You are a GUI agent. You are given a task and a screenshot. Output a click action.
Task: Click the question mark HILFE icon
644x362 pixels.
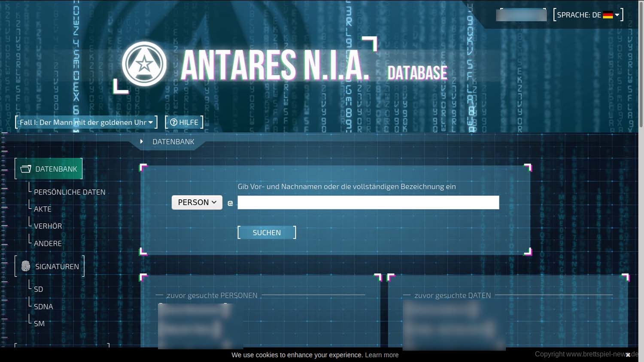tap(173, 122)
